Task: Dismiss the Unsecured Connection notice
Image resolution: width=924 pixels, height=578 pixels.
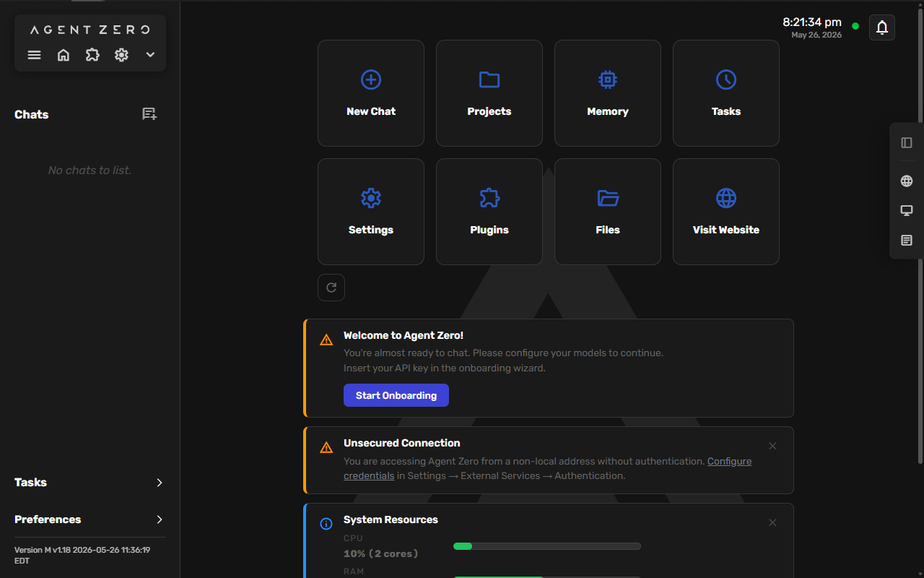Action: coord(772,446)
